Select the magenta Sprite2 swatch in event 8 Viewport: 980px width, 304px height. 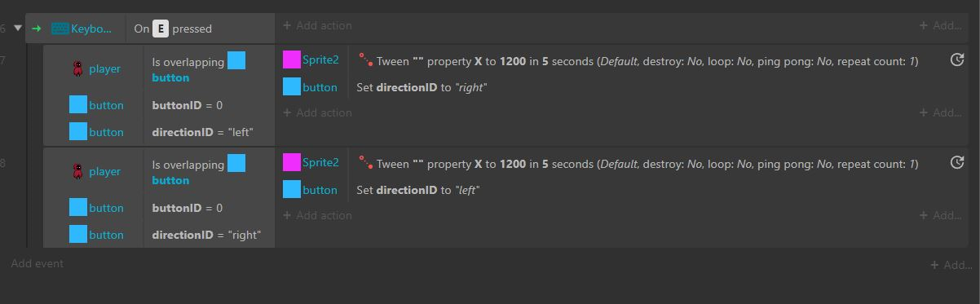(292, 162)
